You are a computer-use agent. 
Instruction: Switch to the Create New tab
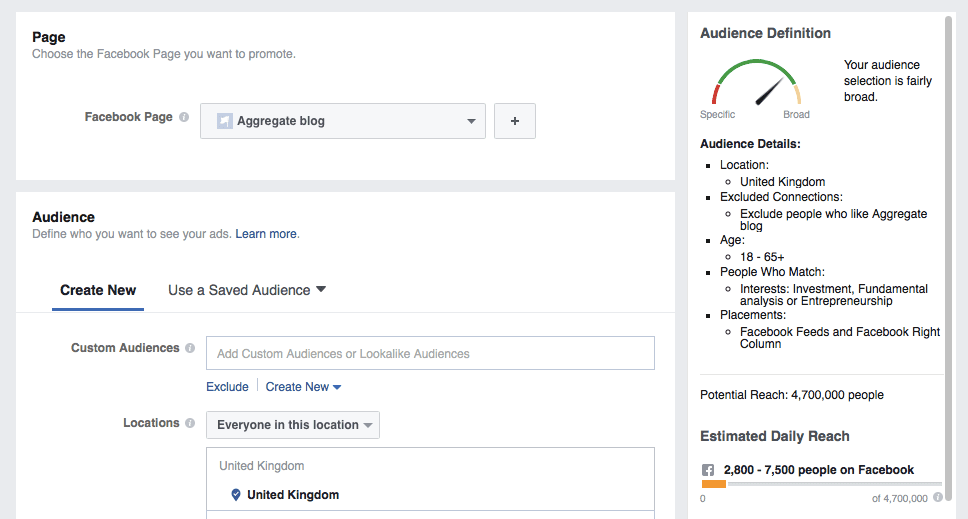click(98, 290)
